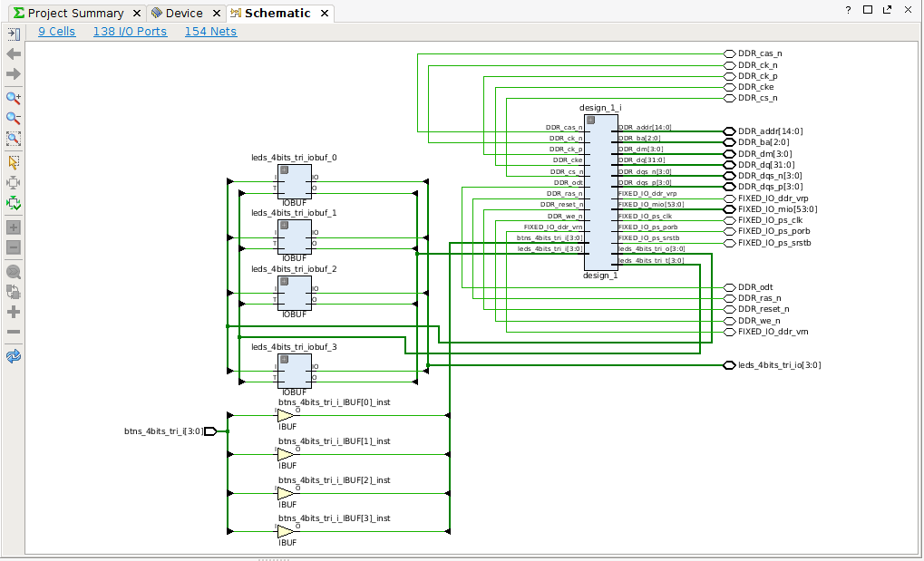
Task: Click the 154 Nets link
Action: coord(210,31)
